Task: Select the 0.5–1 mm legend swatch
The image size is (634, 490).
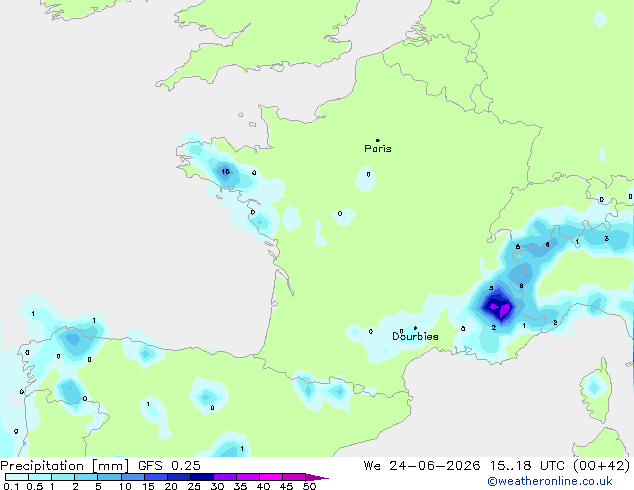Action: tap(40, 477)
